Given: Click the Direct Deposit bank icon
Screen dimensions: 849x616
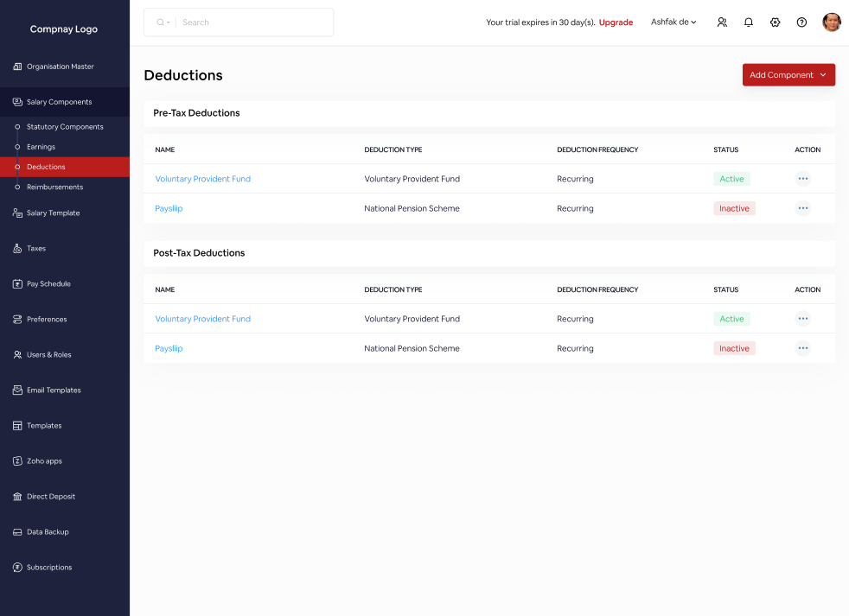Looking at the screenshot, I should (x=17, y=497).
